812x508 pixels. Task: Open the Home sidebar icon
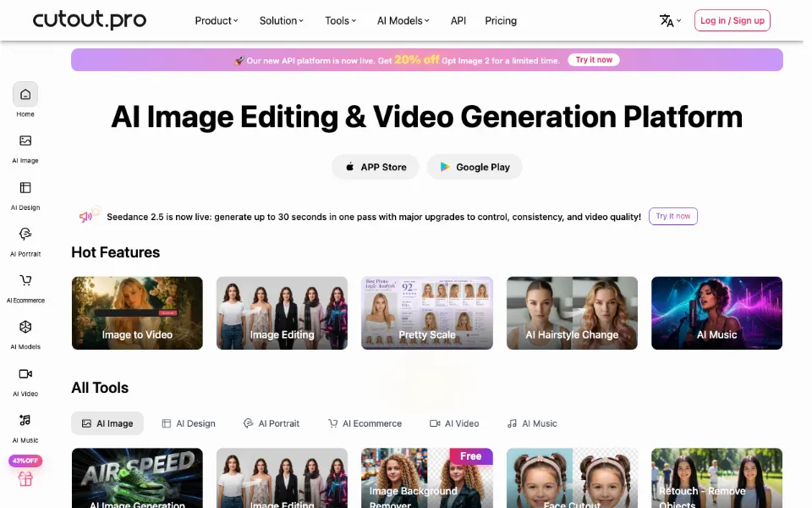click(25, 94)
